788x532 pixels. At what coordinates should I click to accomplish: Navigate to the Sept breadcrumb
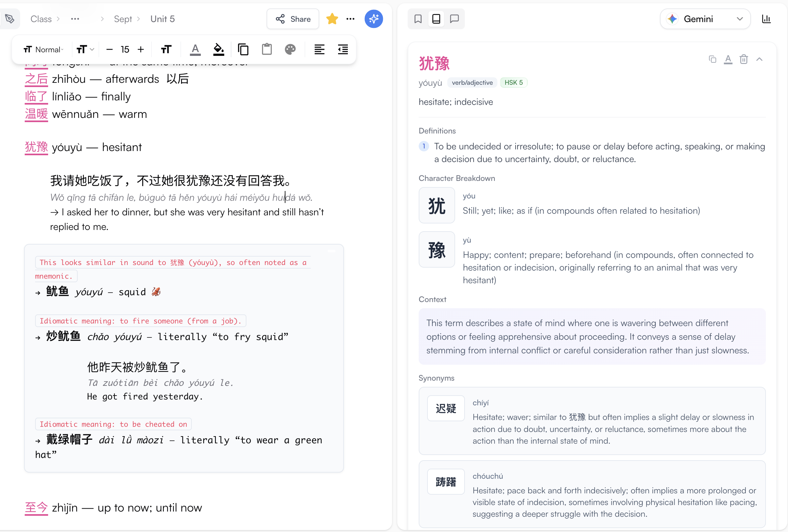123,19
